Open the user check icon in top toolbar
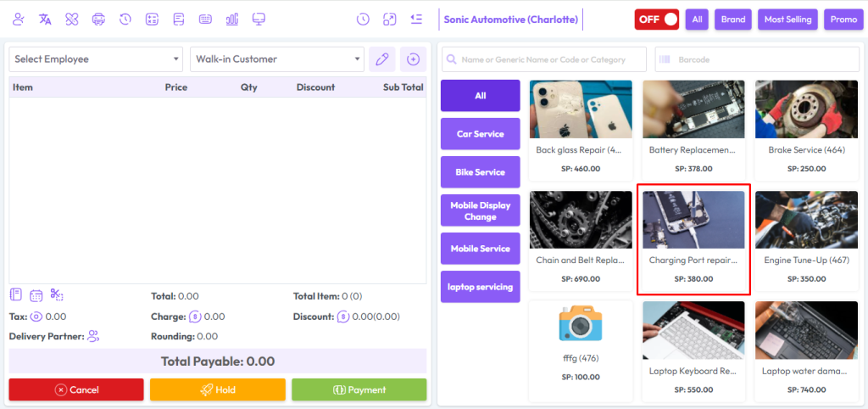The width and height of the screenshot is (868, 409). (x=19, y=20)
